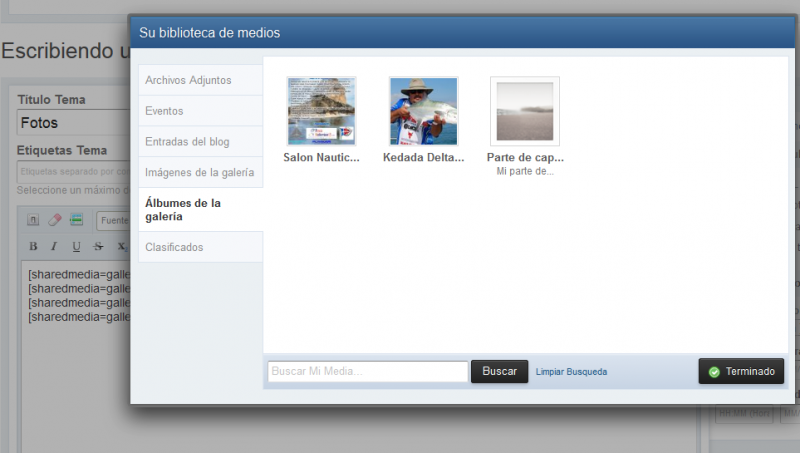Toggle the editor mode switch icon
800x453 pixels.
click(x=33, y=220)
